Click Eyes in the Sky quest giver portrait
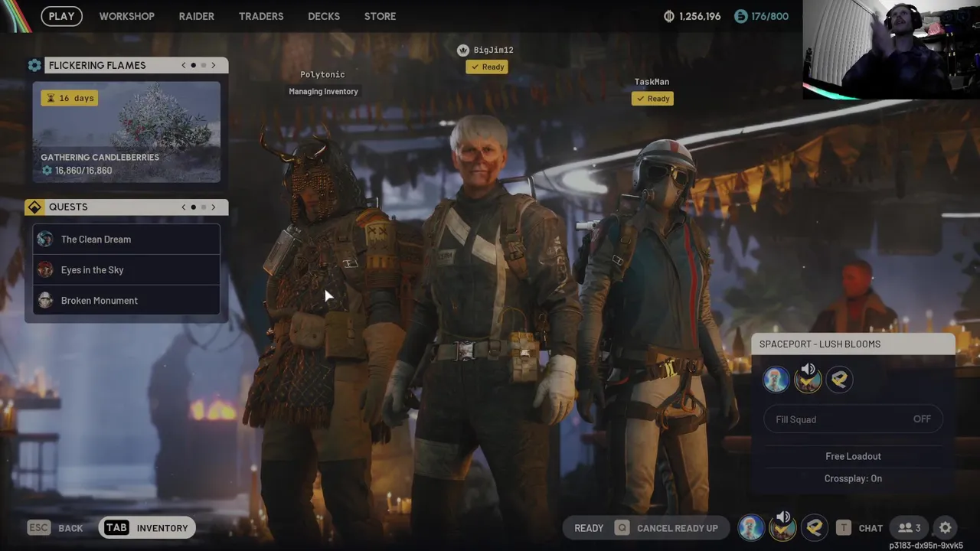The height and width of the screenshot is (551, 980). click(45, 269)
